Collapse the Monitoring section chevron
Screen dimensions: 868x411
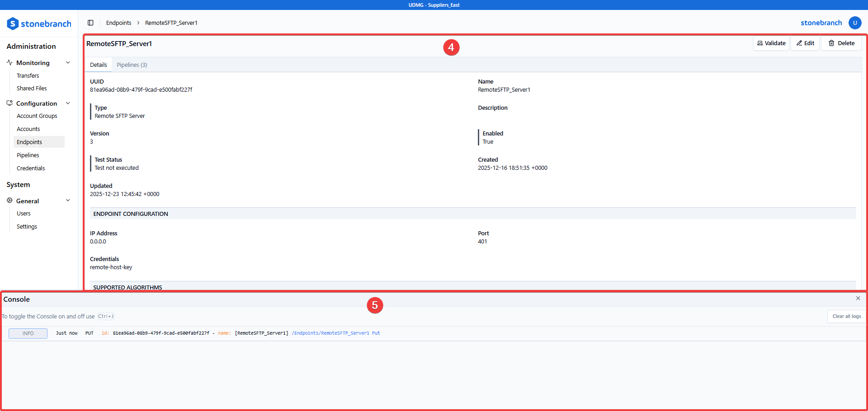coord(68,62)
